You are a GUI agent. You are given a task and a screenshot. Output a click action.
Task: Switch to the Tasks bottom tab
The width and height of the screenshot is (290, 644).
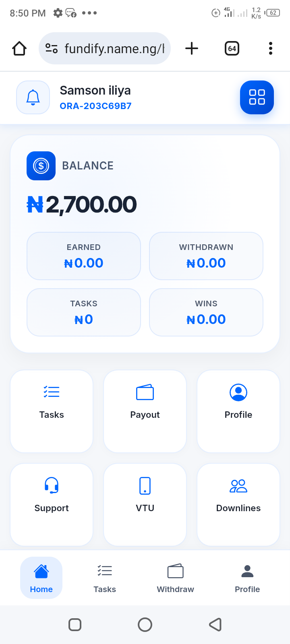105,578
